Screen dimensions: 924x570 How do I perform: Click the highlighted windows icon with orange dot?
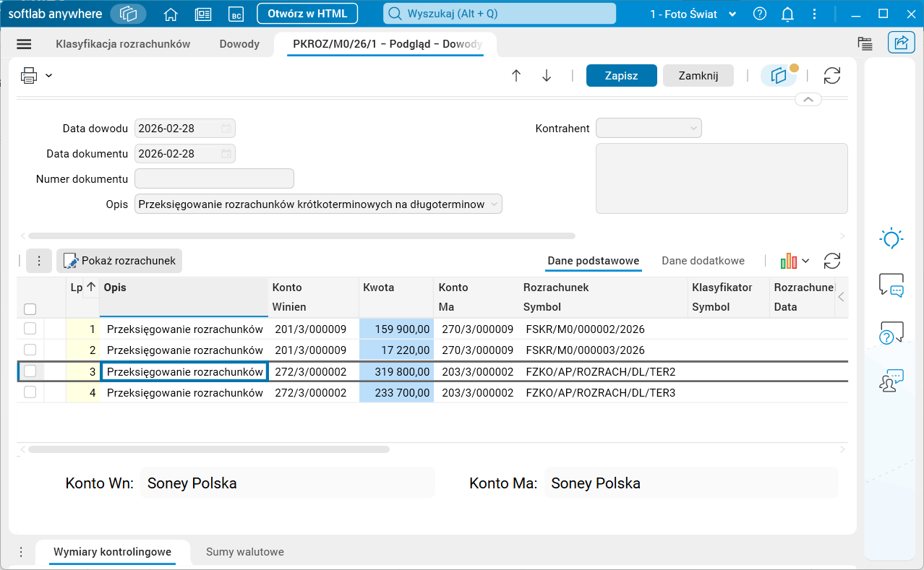[779, 76]
